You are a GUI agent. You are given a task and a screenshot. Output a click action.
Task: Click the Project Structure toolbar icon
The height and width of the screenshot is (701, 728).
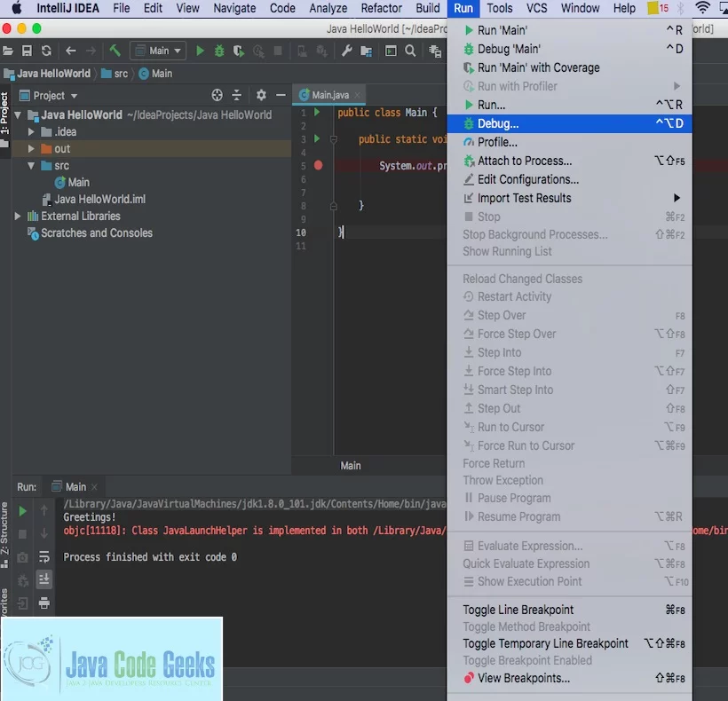(367, 51)
